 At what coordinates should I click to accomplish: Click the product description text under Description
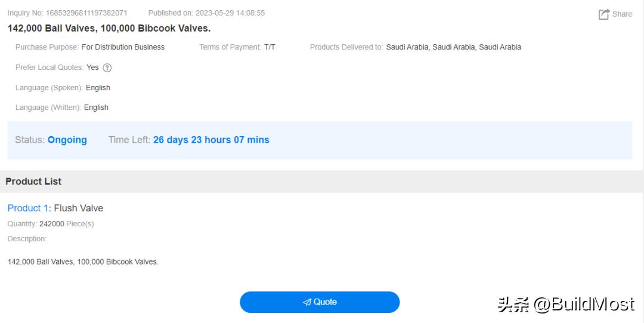[x=83, y=262]
